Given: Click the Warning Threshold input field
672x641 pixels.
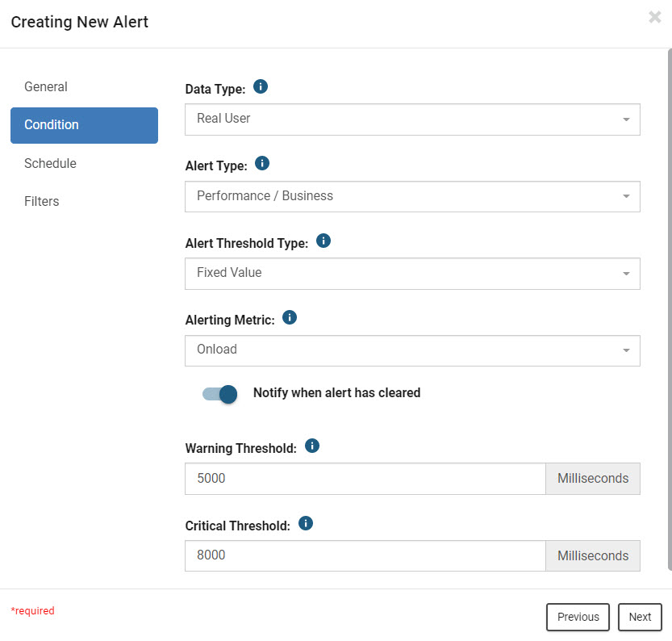Looking at the screenshot, I should click(x=365, y=479).
